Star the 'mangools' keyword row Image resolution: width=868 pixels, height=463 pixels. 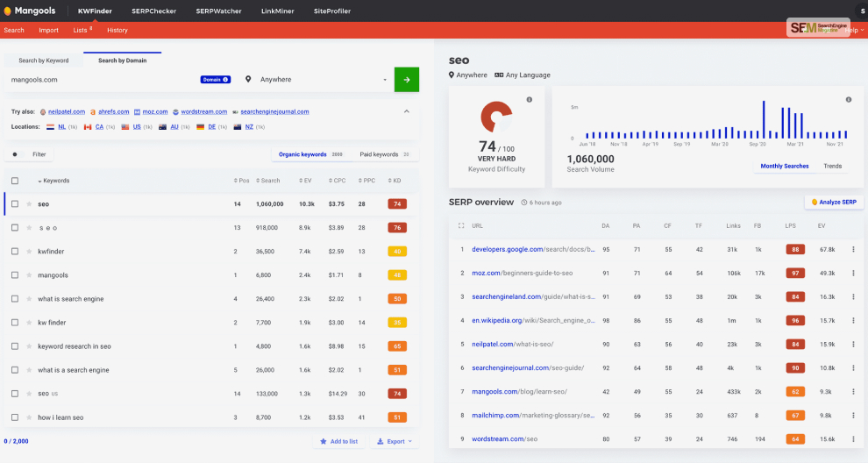pyautogui.click(x=29, y=275)
